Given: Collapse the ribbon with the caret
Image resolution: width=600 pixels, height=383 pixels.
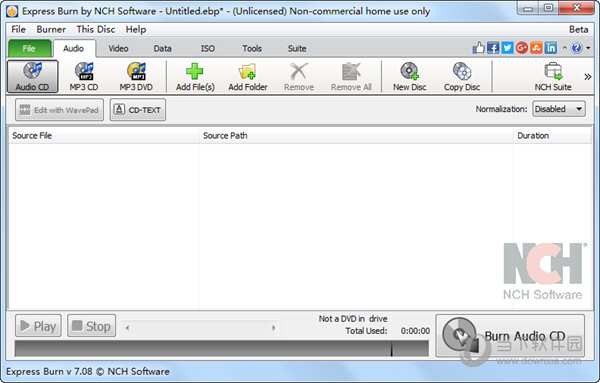Looking at the screenshot, I should click(564, 48).
